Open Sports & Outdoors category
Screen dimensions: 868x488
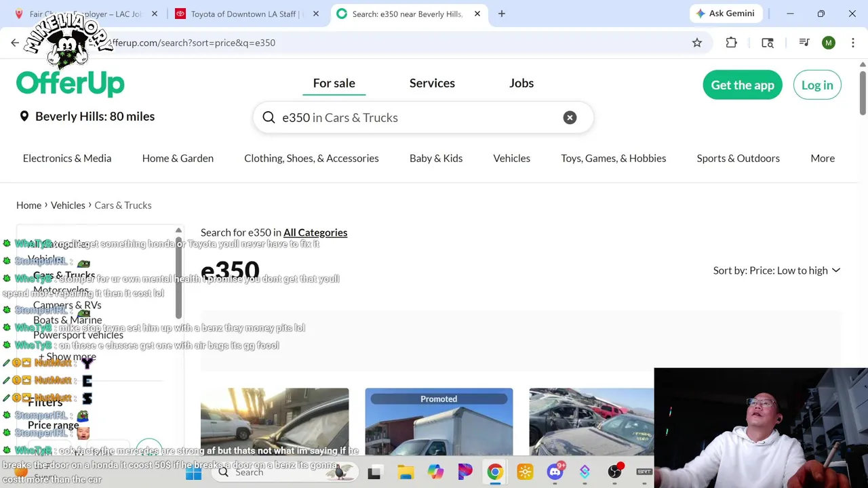[738, 158]
